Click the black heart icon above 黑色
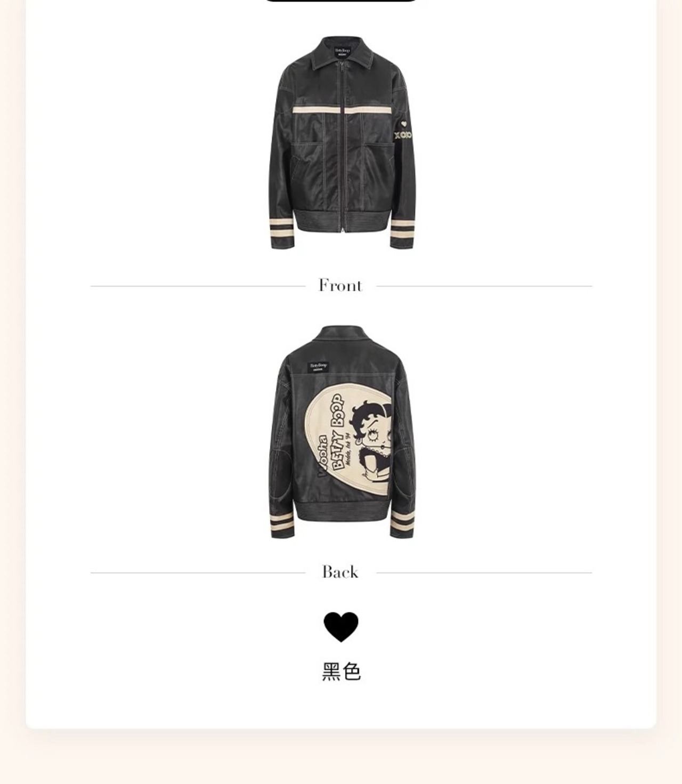 coord(341,627)
